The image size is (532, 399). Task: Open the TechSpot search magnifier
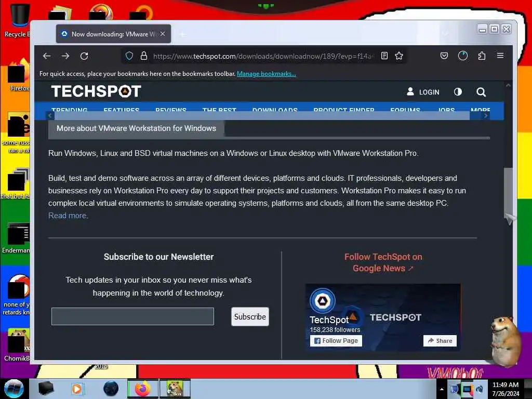click(481, 92)
